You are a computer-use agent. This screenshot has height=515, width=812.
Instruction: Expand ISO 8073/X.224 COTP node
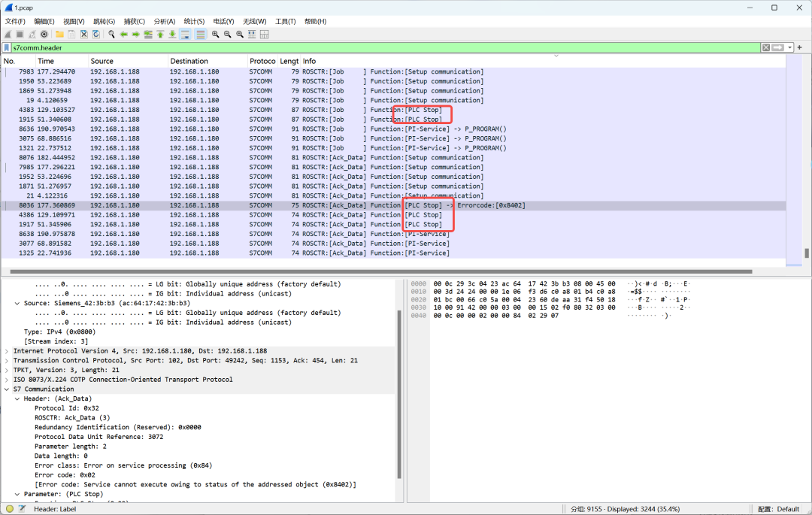pyautogui.click(x=7, y=380)
